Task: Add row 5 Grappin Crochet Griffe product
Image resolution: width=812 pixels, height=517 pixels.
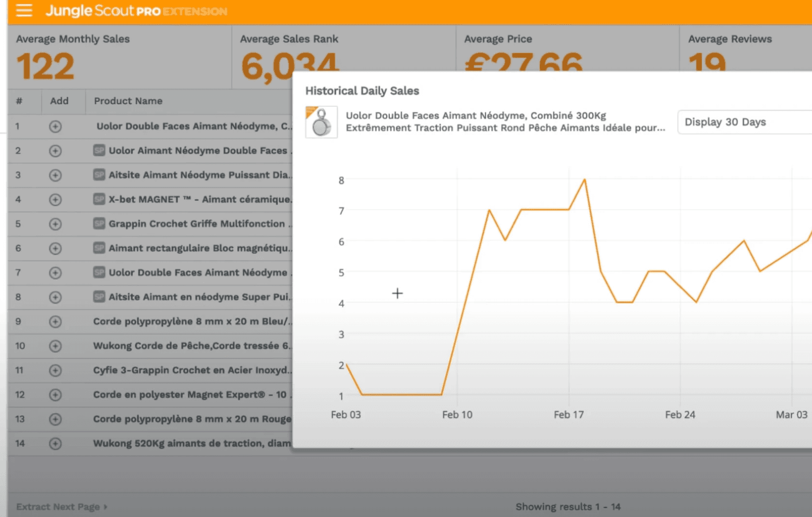Action: [x=55, y=224]
